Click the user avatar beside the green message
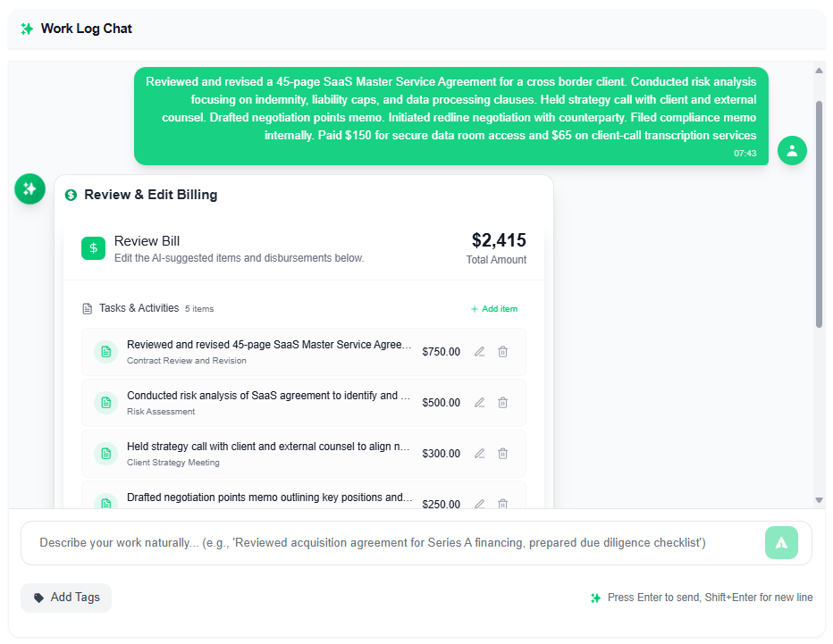The height and width of the screenshot is (644, 833). [792, 150]
